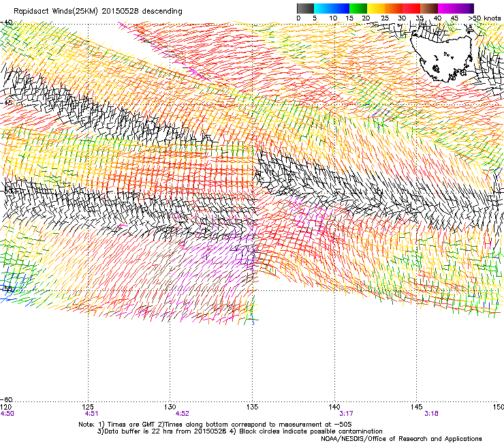Click the 'Rapidscat Winds(25KM) 20150528 descending' title
This screenshot has width=504, height=443.
coord(98,11)
